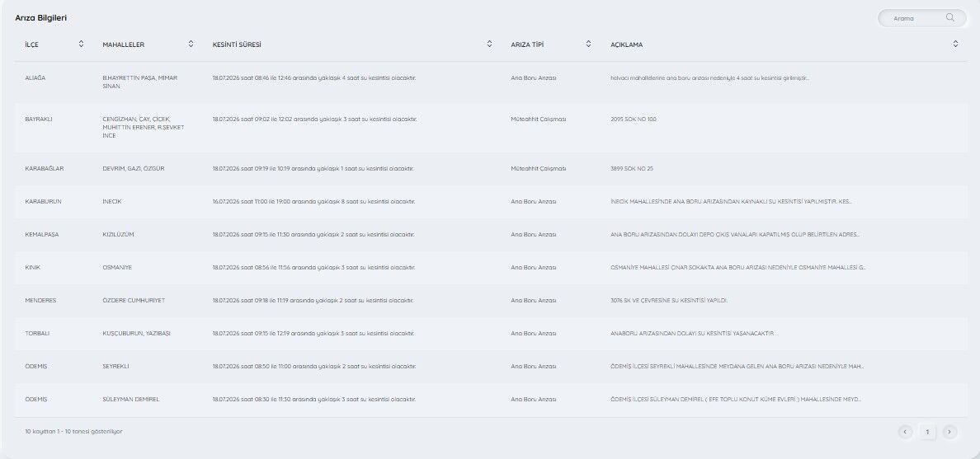980x459 pixels.
Task: Click Ana Boru Arızası in ALİAĞA row
Action: click(533, 78)
